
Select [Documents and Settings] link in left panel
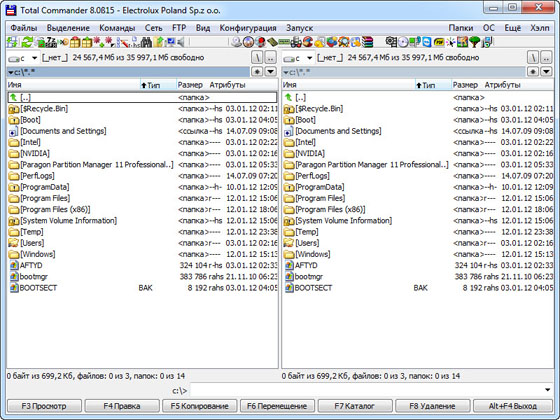click(x=143, y=131)
